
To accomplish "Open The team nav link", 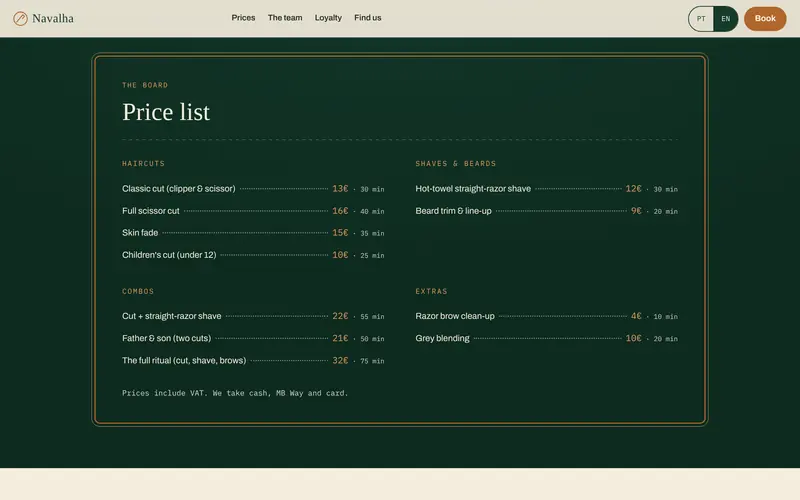I will [x=285, y=18].
